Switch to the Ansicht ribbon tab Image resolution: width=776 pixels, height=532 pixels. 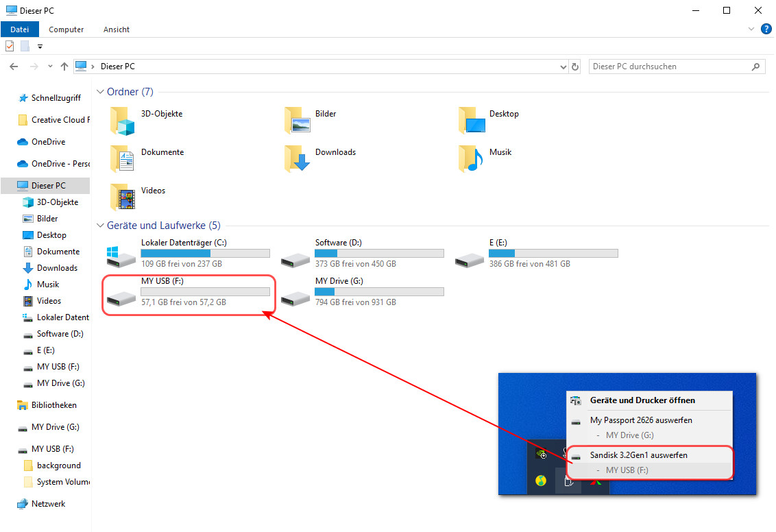point(117,29)
